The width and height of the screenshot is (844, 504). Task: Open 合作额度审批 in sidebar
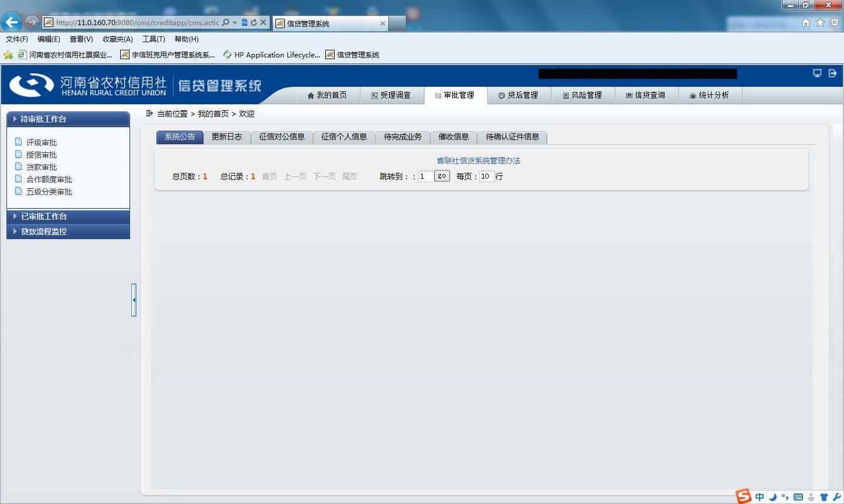pyautogui.click(x=49, y=179)
